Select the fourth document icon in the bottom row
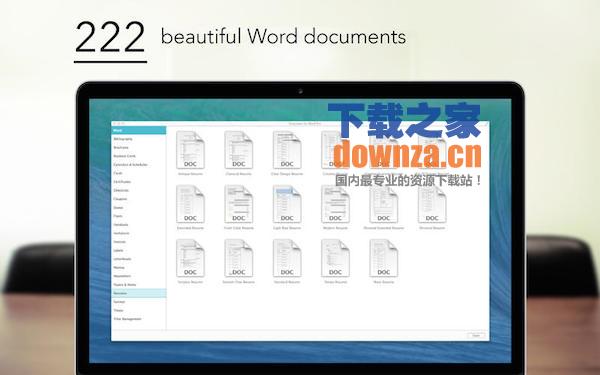Viewport: 600px width, 375px height. pos(335,258)
